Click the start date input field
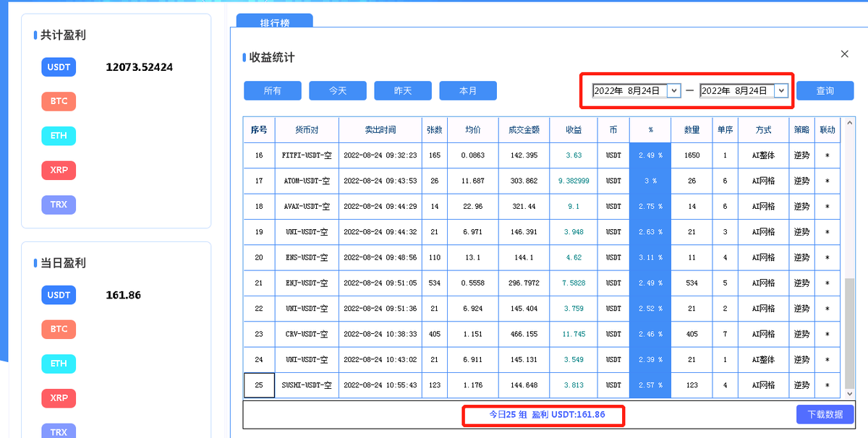Image resolution: width=868 pixels, height=438 pixels. tap(630, 90)
